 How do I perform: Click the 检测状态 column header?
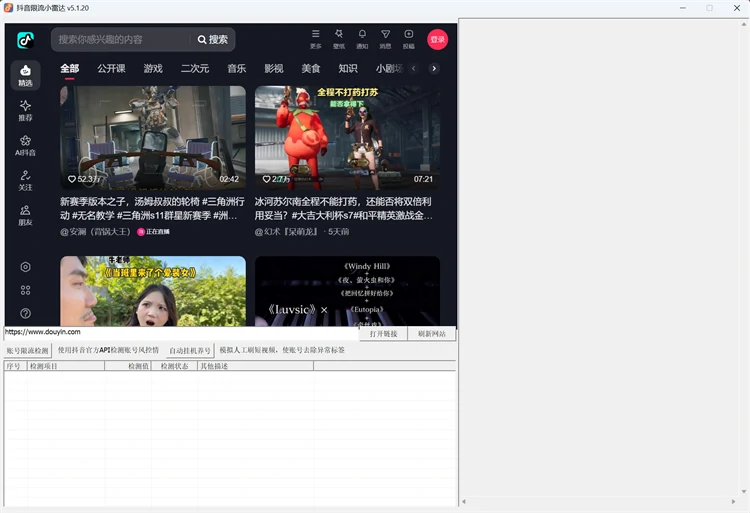pyautogui.click(x=175, y=366)
